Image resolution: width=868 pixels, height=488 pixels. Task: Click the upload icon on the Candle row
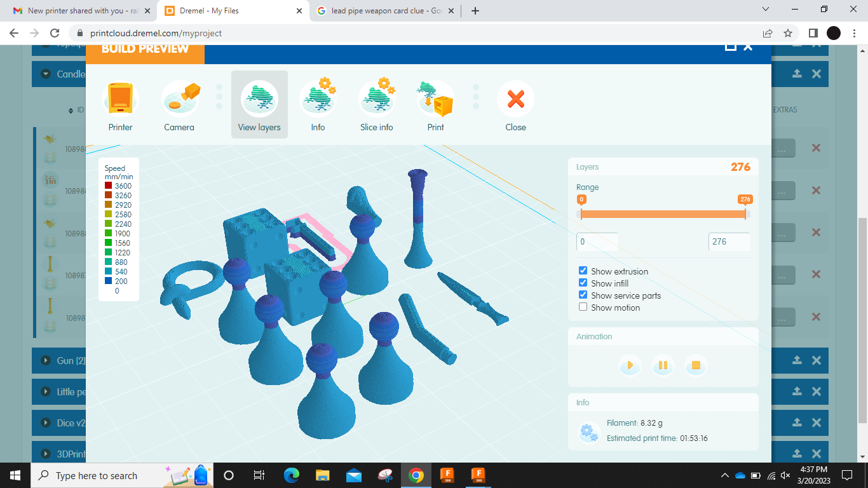797,74
